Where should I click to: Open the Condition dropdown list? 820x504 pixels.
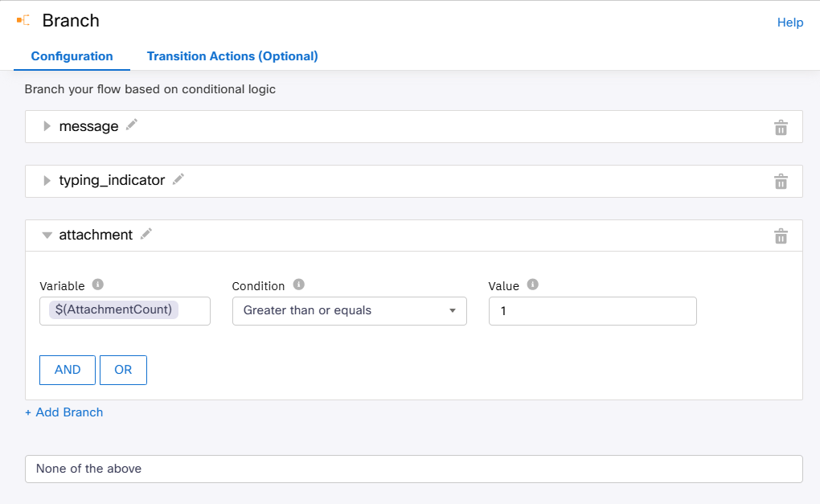(349, 310)
